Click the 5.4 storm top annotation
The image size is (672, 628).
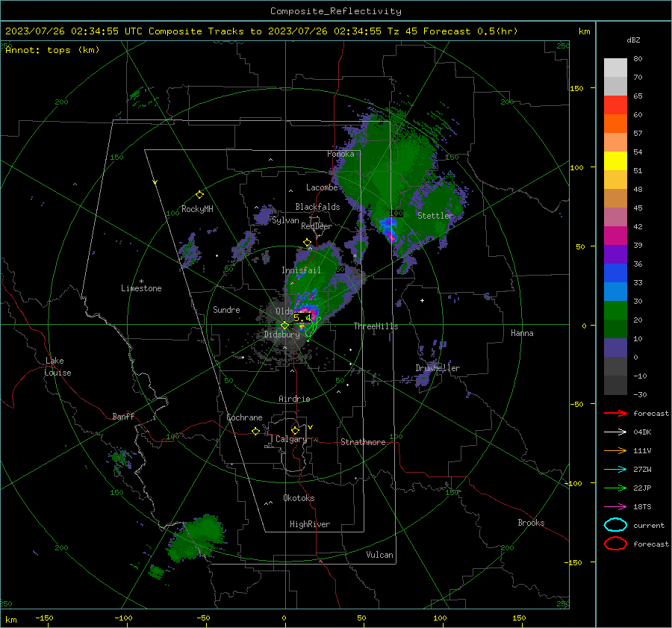click(302, 318)
